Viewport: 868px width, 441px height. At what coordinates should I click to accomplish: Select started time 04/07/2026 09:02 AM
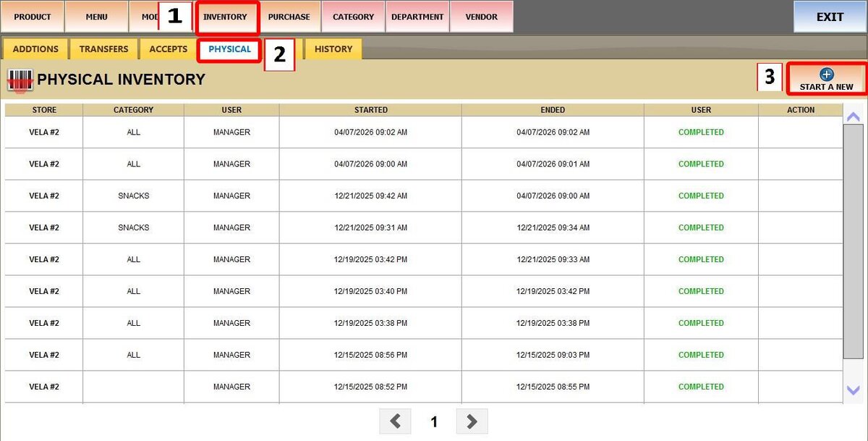pos(371,133)
